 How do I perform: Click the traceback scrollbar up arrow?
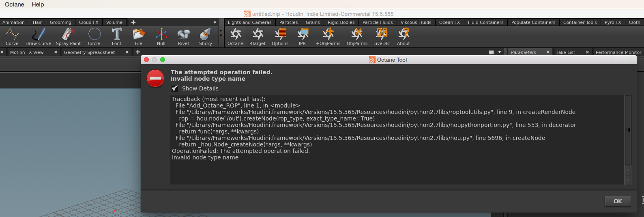pos(628,170)
